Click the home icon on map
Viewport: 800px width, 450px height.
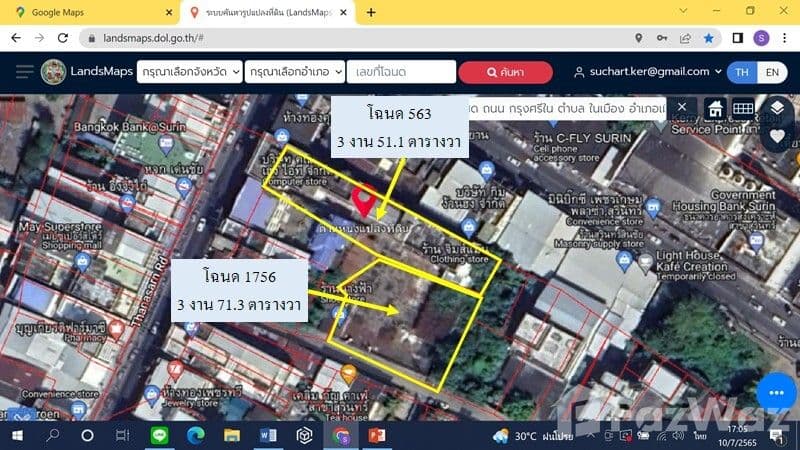[x=716, y=108]
